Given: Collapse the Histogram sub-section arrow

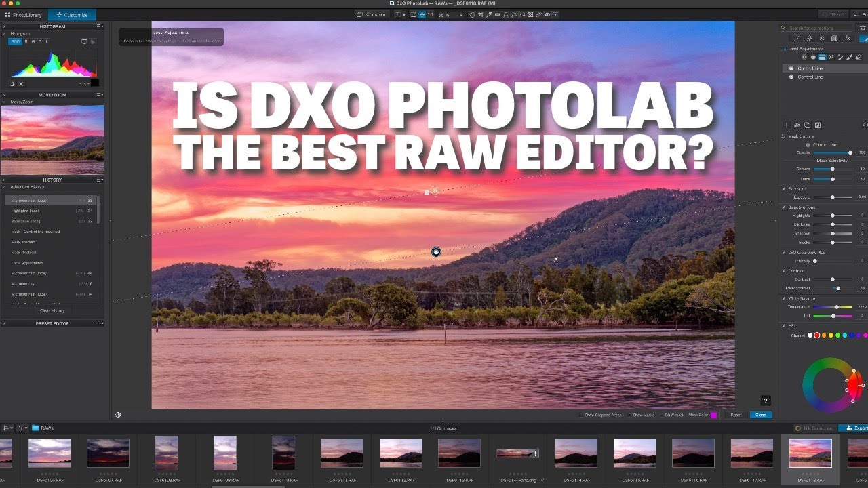Looking at the screenshot, I should click(3, 34).
